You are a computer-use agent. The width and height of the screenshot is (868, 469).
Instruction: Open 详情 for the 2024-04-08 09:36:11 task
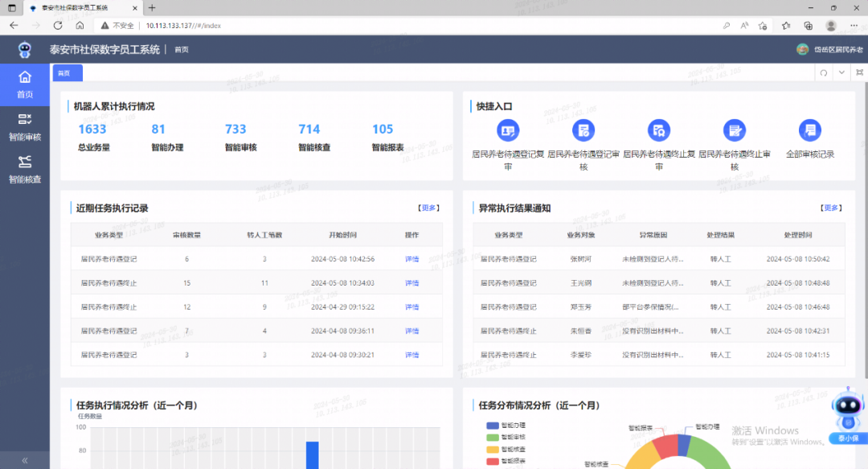(x=411, y=331)
